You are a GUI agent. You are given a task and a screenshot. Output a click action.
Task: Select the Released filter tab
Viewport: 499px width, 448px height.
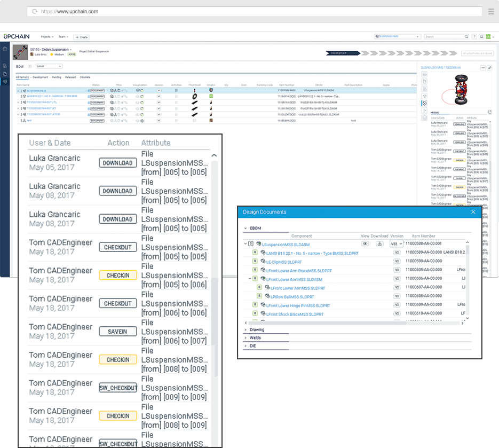[70, 77]
